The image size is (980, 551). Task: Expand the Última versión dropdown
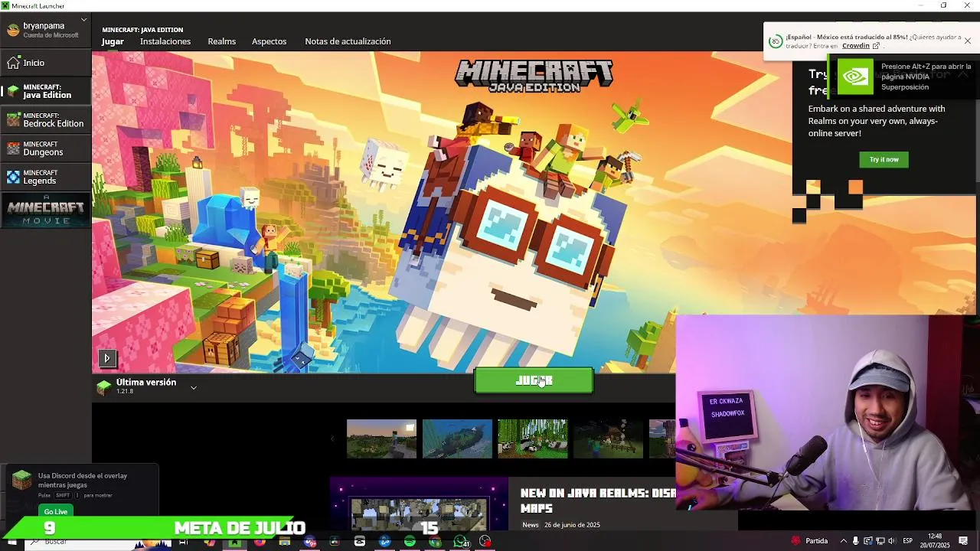(194, 387)
